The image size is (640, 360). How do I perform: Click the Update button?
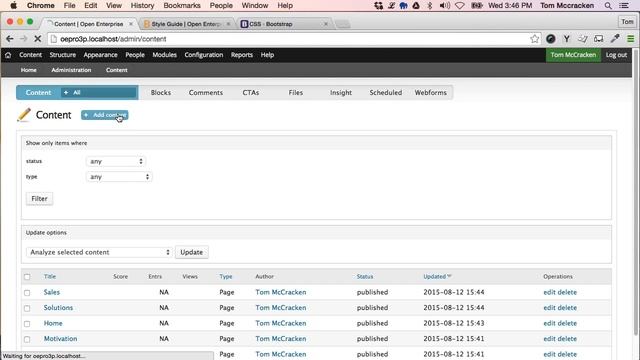191,252
